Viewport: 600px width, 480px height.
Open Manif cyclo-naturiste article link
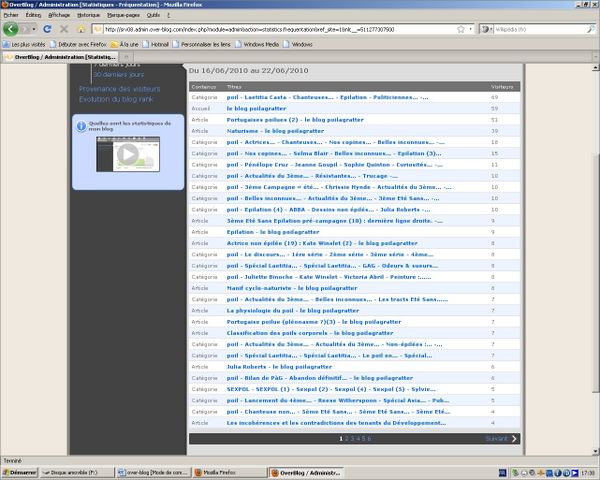point(292,288)
